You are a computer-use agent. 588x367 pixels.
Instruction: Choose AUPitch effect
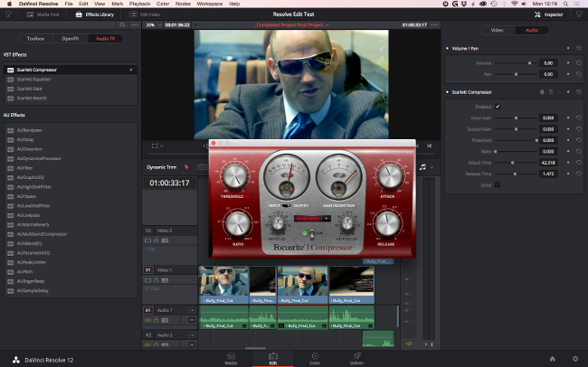71,272
